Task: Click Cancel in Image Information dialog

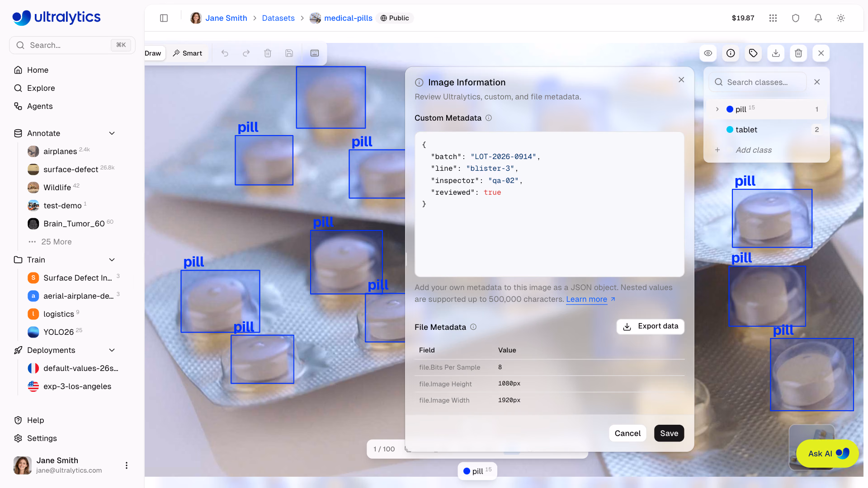Action: (x=627, y=433)
